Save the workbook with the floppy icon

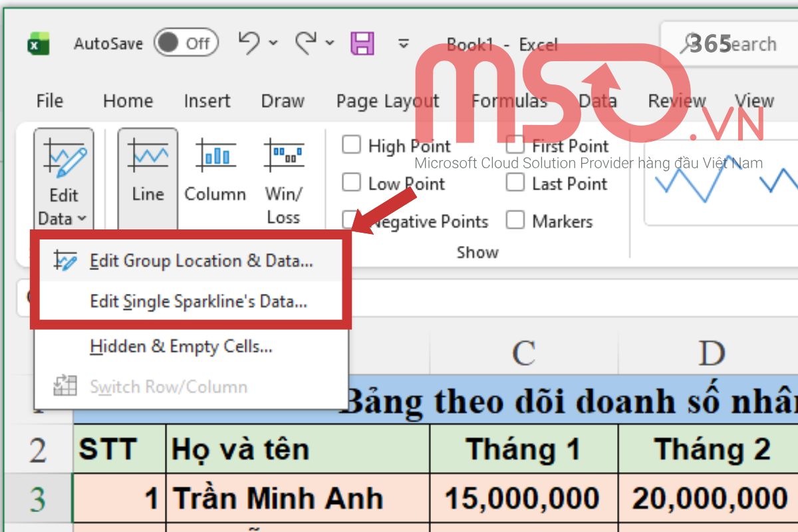coord(362,44)
